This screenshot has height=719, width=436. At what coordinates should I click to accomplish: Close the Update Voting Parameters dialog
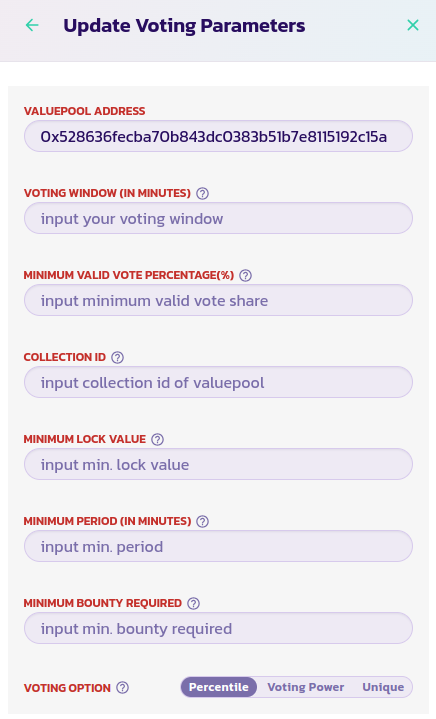[x=413, y=25]
